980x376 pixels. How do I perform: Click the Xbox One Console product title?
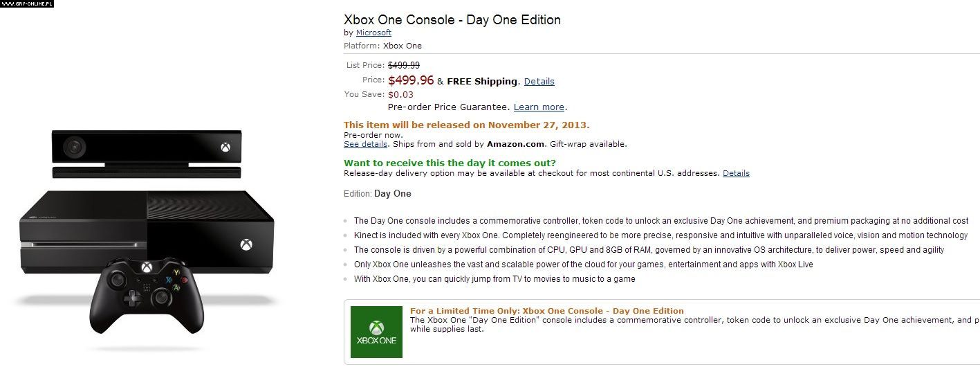[x=452, y=20]
